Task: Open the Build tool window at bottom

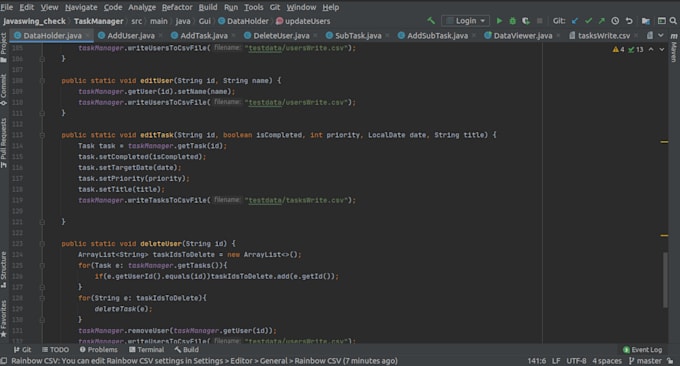Action: click(x=186, y=350)
